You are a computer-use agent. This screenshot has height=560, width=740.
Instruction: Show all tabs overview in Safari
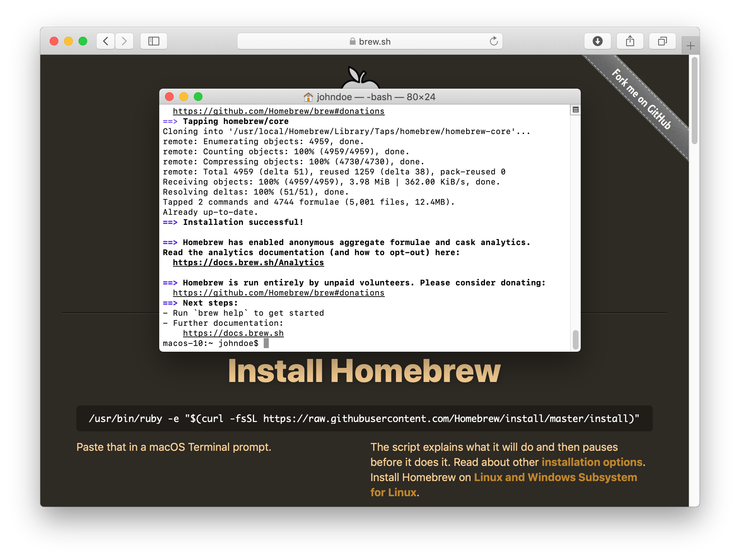663,41
